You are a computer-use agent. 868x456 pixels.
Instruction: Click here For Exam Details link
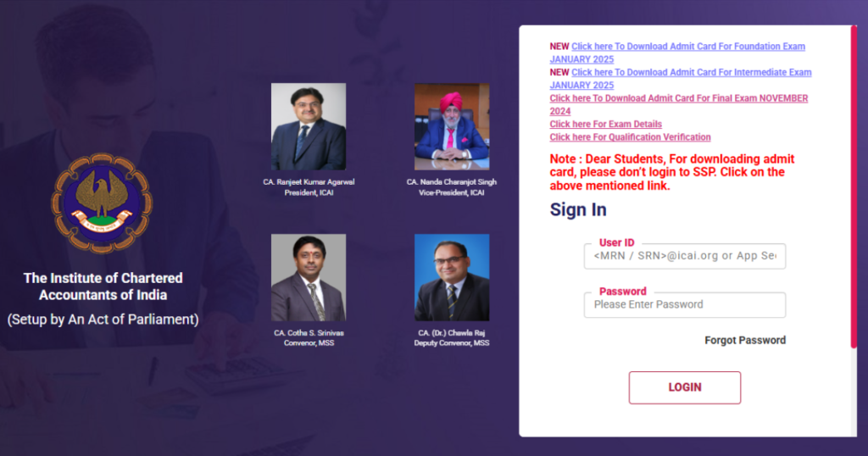click(x=605, y=124)
